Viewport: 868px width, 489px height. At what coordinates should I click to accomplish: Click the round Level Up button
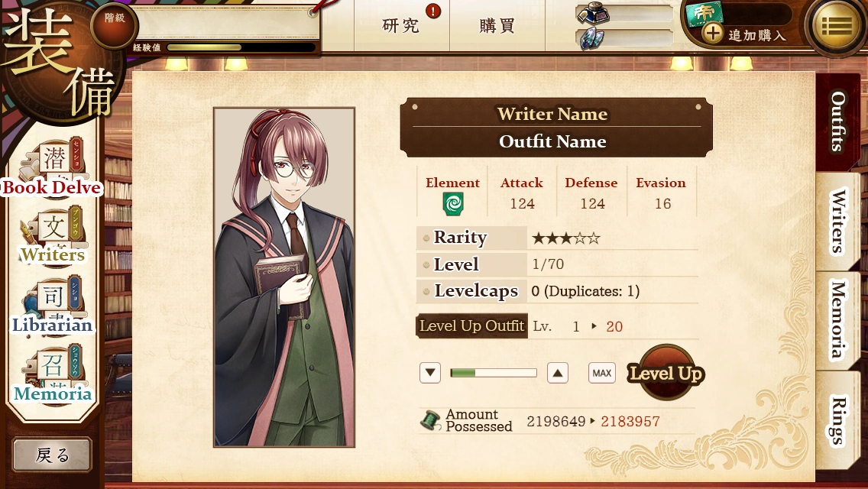pos(666,373)
